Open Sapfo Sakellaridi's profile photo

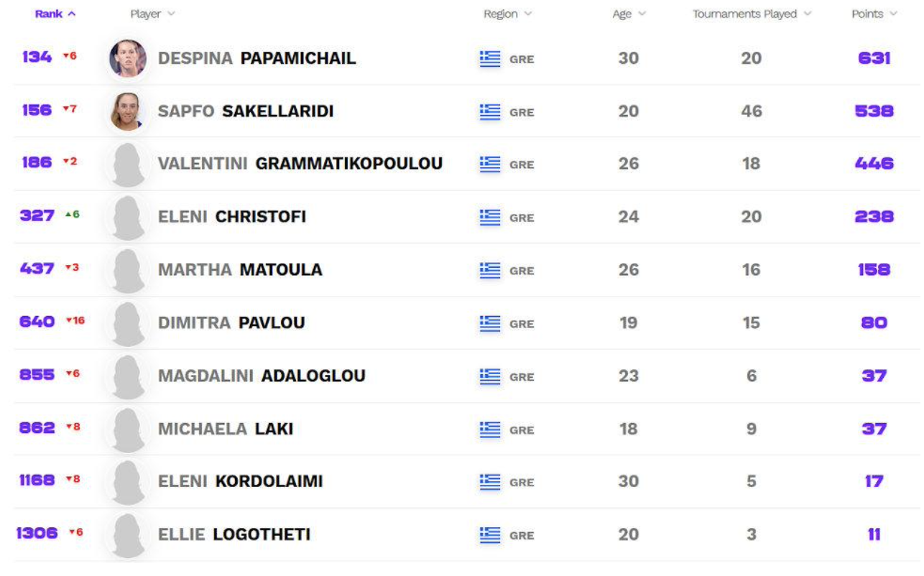[x=128, y=111]
